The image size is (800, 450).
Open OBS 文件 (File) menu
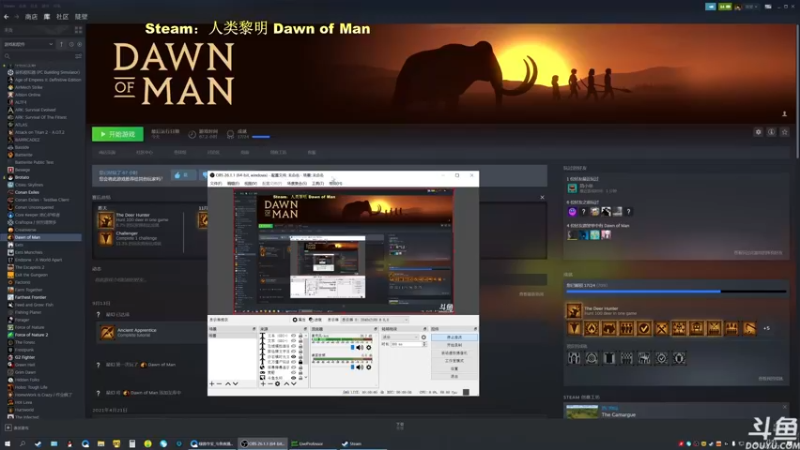point(216,183)
